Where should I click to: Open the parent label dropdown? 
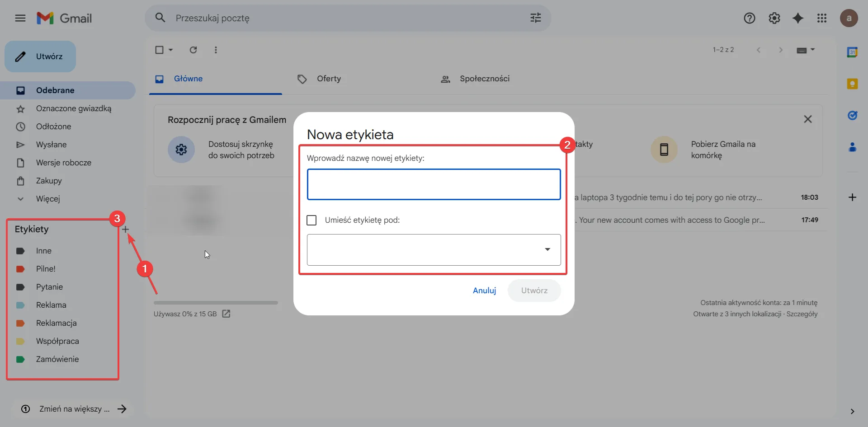pyautogui.click(x=434, y=249)
